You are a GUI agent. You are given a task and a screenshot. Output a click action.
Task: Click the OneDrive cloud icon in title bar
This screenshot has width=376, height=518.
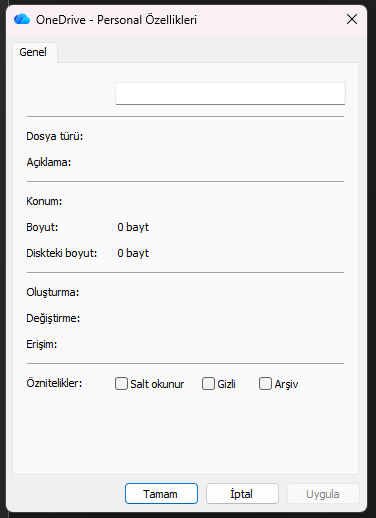pyautogui.click(x=22, y=19)
